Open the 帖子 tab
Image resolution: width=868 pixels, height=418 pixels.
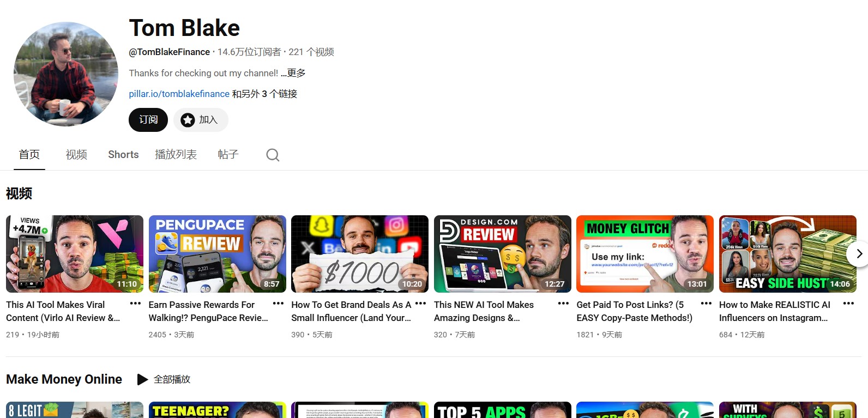pos(228,155)
